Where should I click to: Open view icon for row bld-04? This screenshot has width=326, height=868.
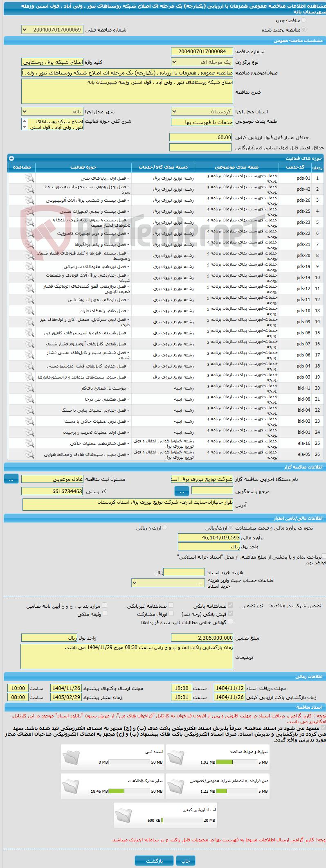(29, 410)
